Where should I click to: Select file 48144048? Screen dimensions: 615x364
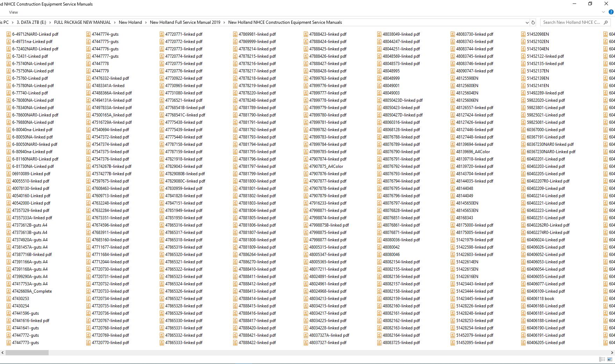coord(462,188)
